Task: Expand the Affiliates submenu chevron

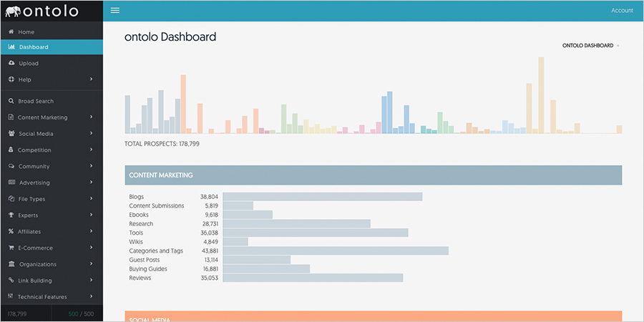Action: (91, 231)
